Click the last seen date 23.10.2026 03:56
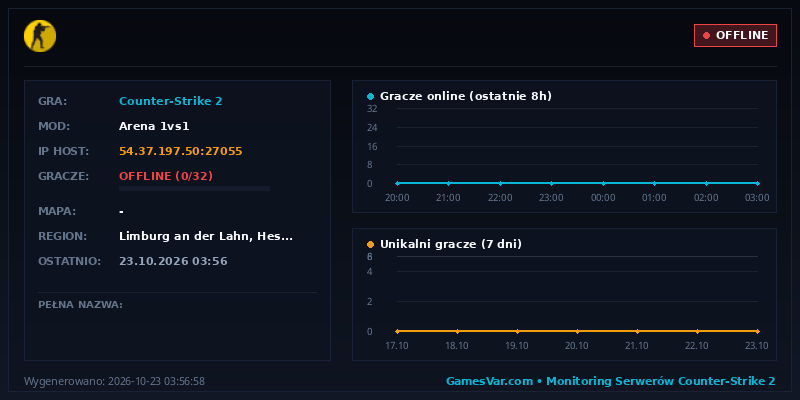 coord(173,261)
